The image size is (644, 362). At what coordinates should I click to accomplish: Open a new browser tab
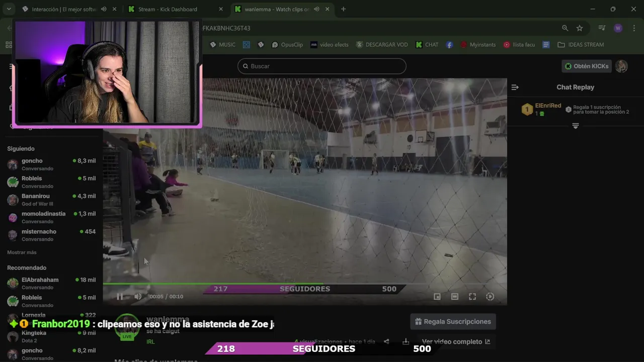344,9
